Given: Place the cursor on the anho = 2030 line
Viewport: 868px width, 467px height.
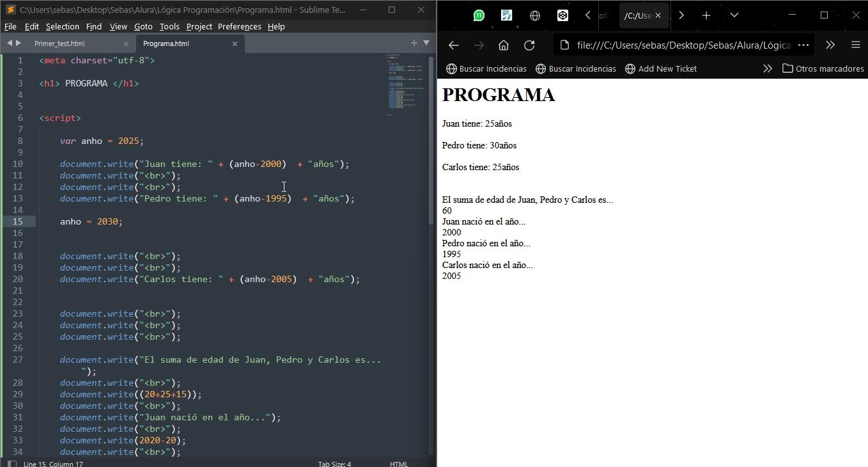Looking at the screenshot, I should click(x=91, y=221).
